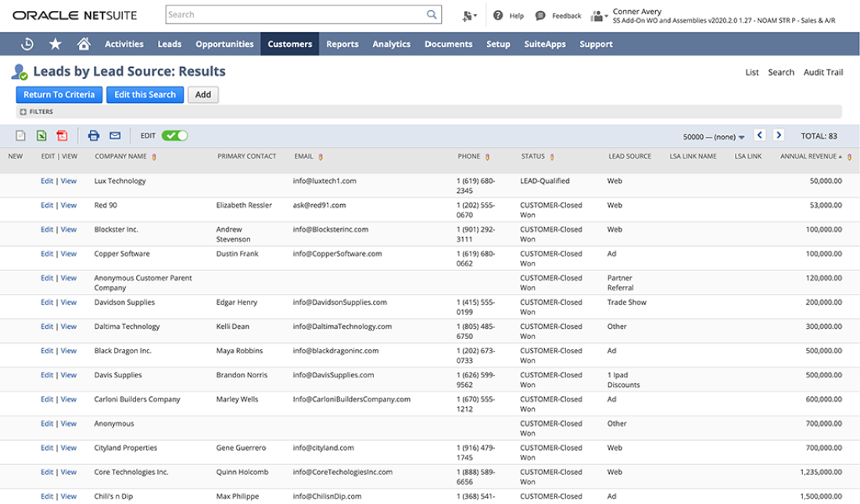Open recent records using the clock icon
The height and width of the screenshot is (504, 860).
(x=26, y=44)
